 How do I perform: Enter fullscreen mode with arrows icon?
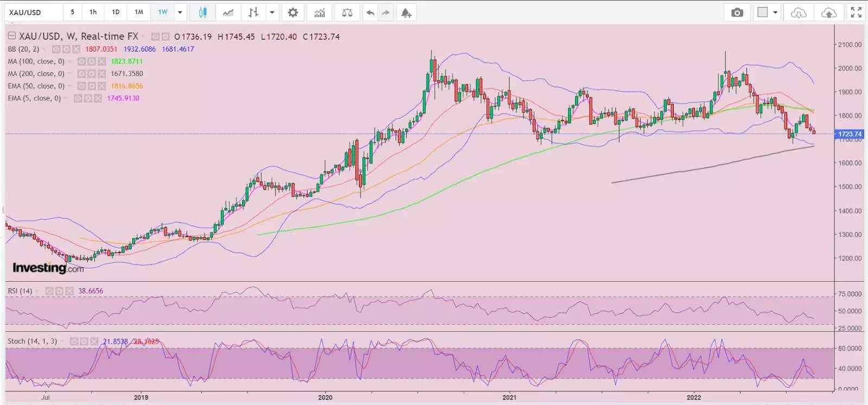(x=856, y=12)
